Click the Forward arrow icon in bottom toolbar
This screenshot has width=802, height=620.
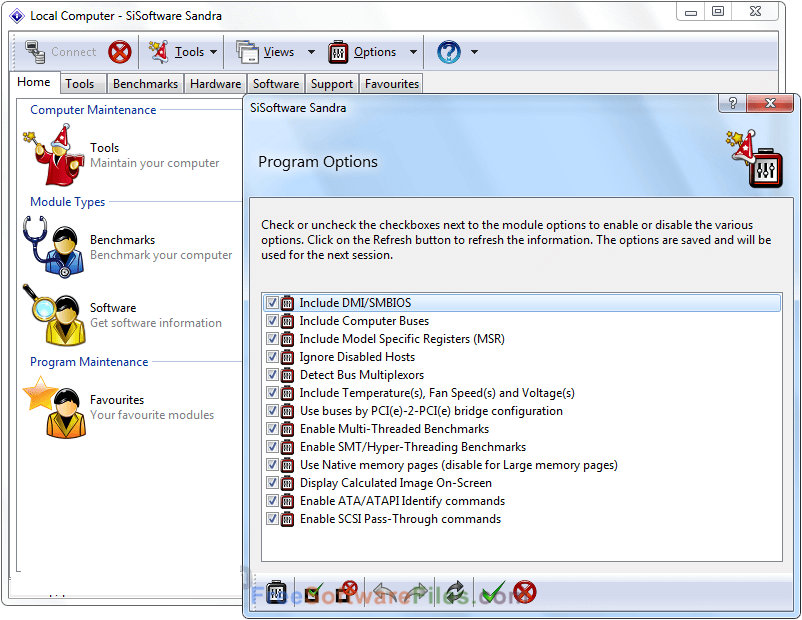(416, 593)
